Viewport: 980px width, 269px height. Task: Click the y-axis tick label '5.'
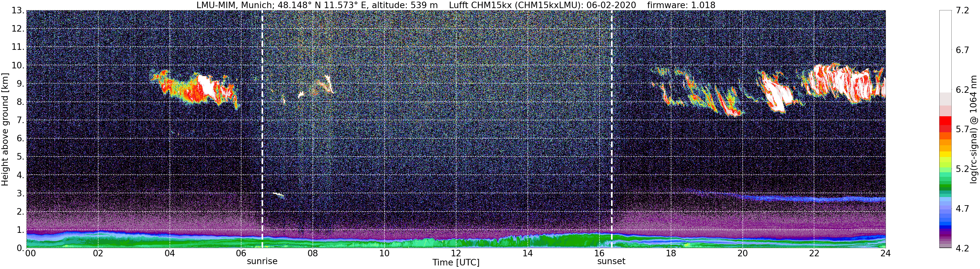(x=20, y=157)
